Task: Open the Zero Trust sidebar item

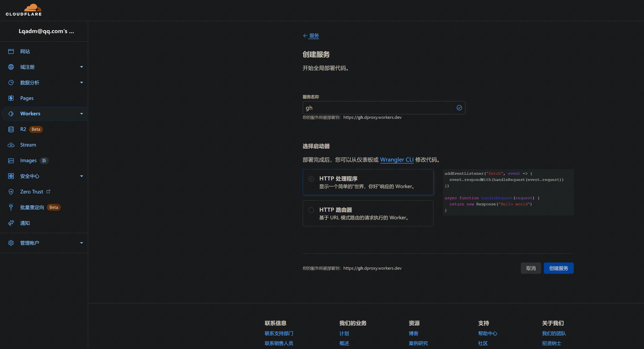Action: [x=44, y=192]
